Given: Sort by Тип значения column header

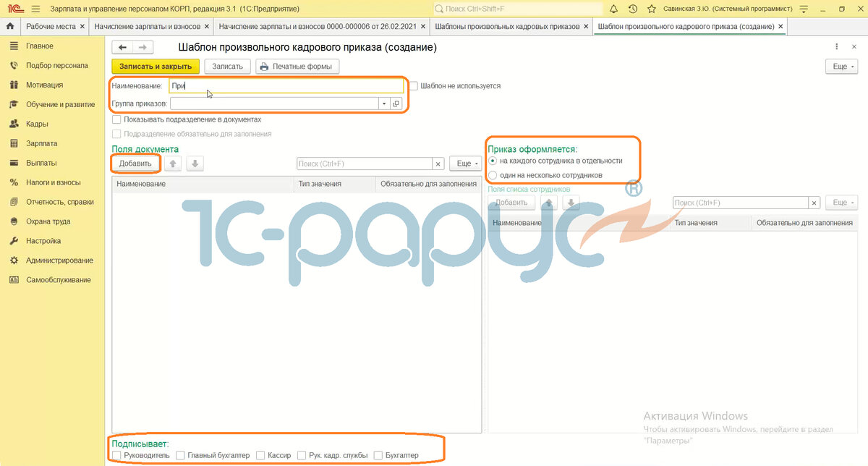Looking at the screenshot, I should pyautogui.click(x=335, y=184).
